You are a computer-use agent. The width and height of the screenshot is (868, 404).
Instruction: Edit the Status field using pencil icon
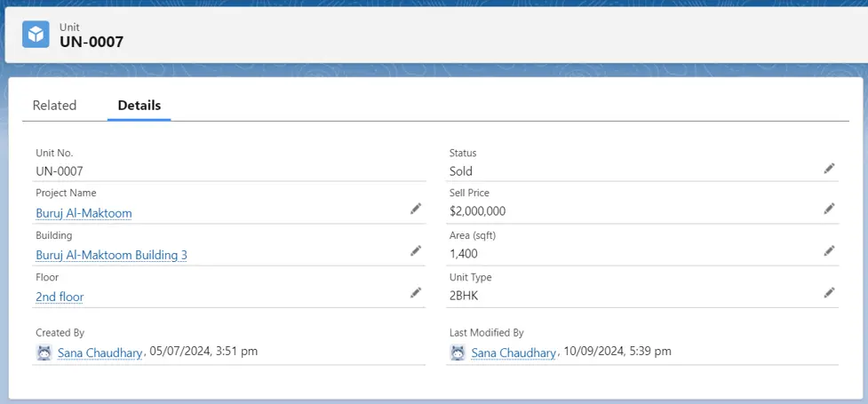[828, 168]
